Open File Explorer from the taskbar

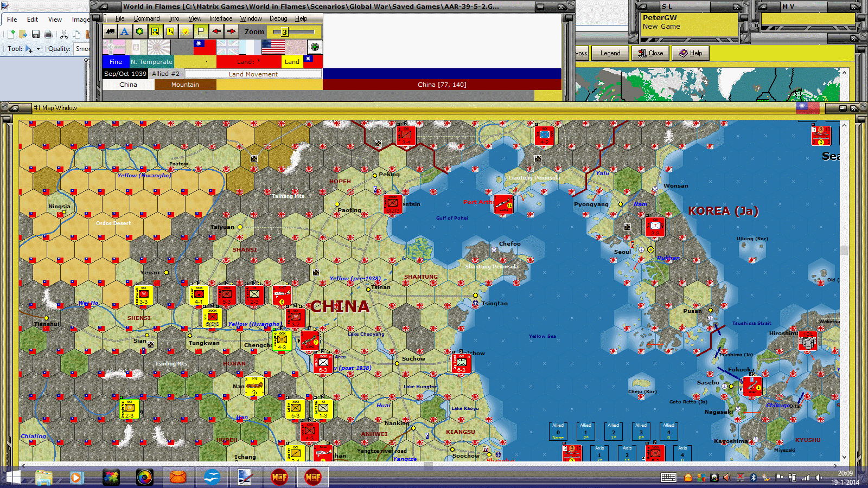click(44, 478)
